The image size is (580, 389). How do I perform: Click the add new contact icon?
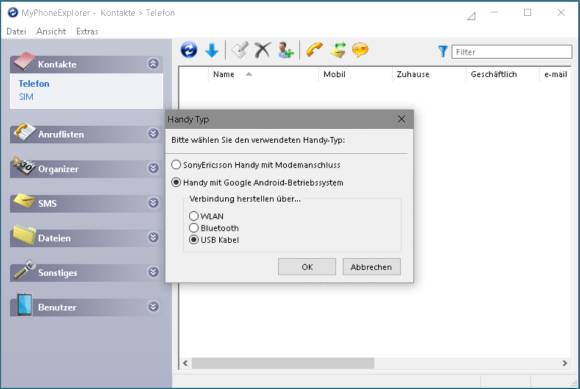click(x=286, y=50)
